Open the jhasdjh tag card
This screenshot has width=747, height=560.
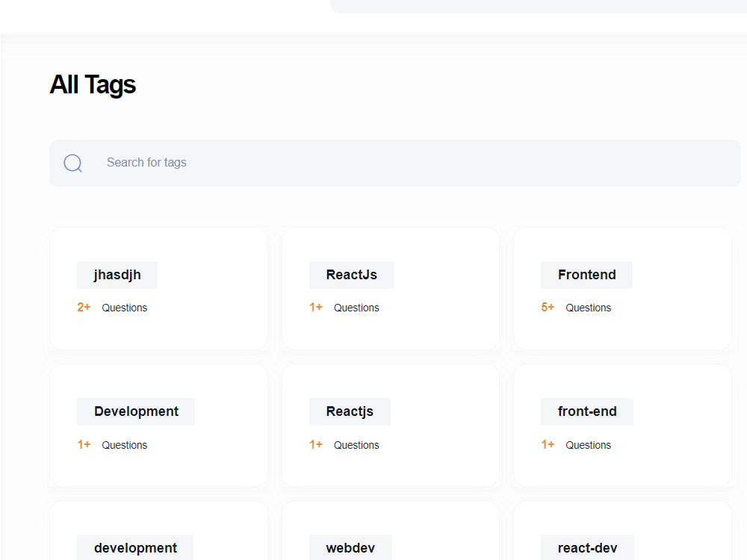click(117, 275)
